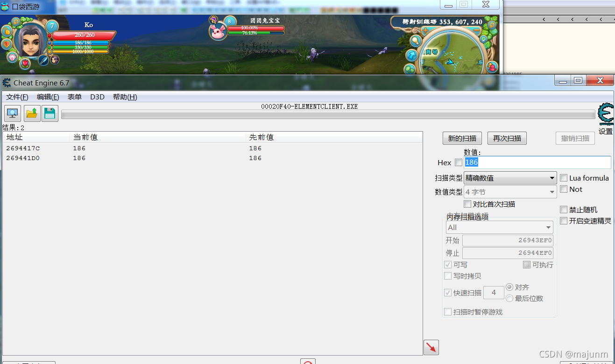This screenshot has width=615, height=364.
Task: Enable 开启变速精灵 checkbox
Action: click(x=564, y=221)
